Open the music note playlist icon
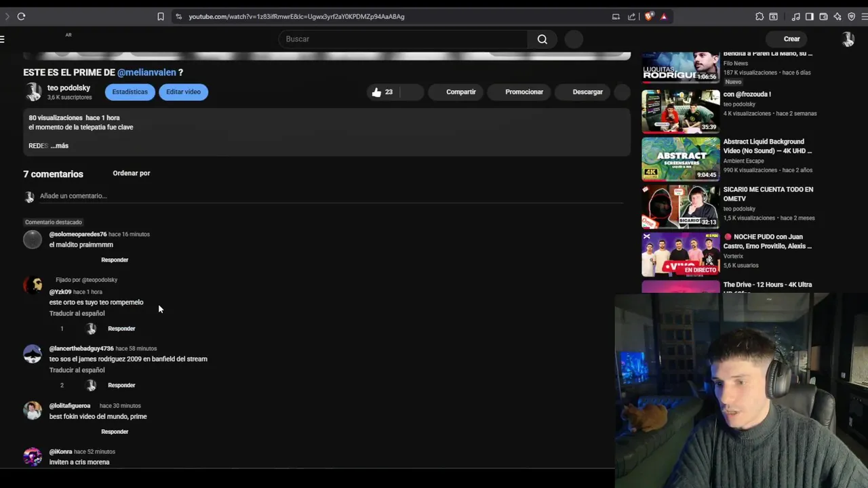The image size is (868, 488). pyautogui.click(x=796, y=16)
